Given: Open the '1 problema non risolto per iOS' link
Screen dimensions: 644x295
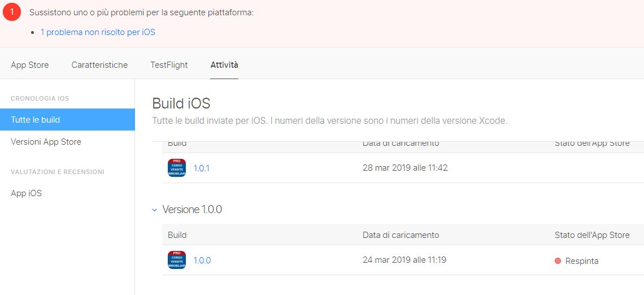Looking at the screenshot, I should click(x=98, y=32).
